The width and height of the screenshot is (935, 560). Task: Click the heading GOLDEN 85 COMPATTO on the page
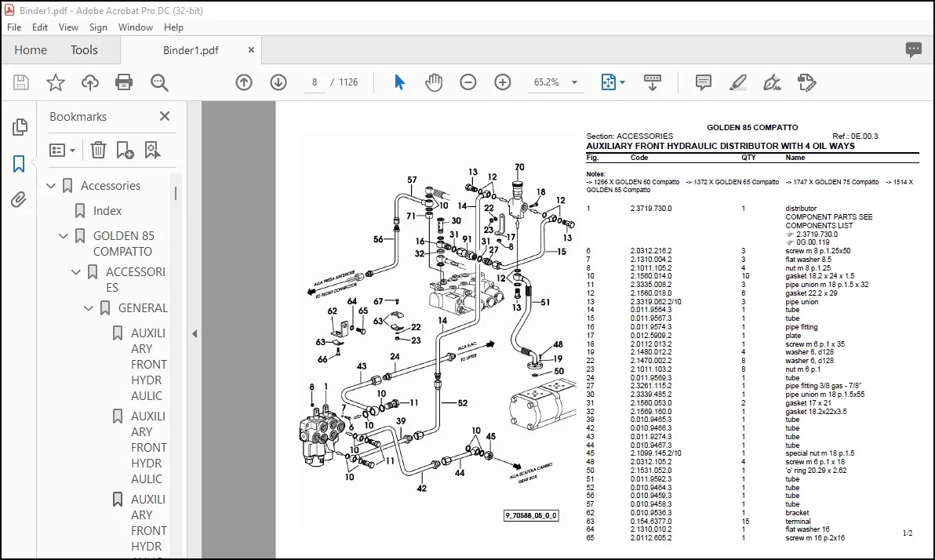[x=752, y=128]
